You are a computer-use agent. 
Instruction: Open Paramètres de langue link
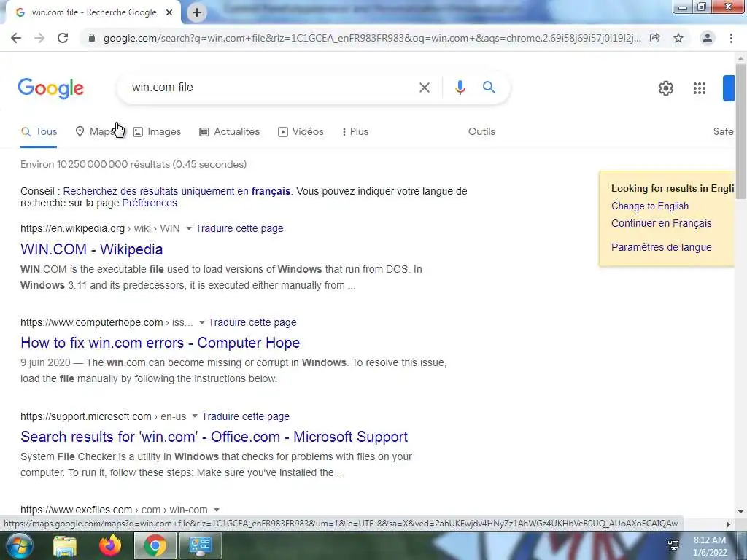click(661, 247)
